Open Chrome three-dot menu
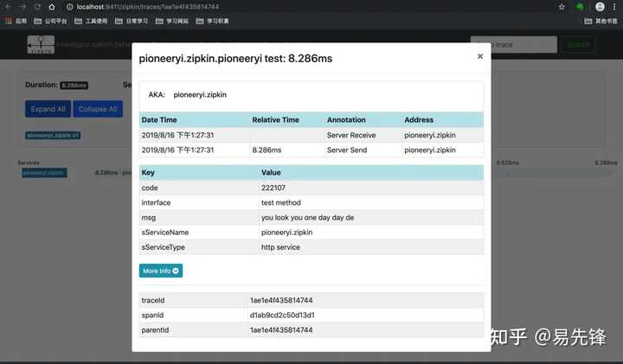 click(614, 7)
